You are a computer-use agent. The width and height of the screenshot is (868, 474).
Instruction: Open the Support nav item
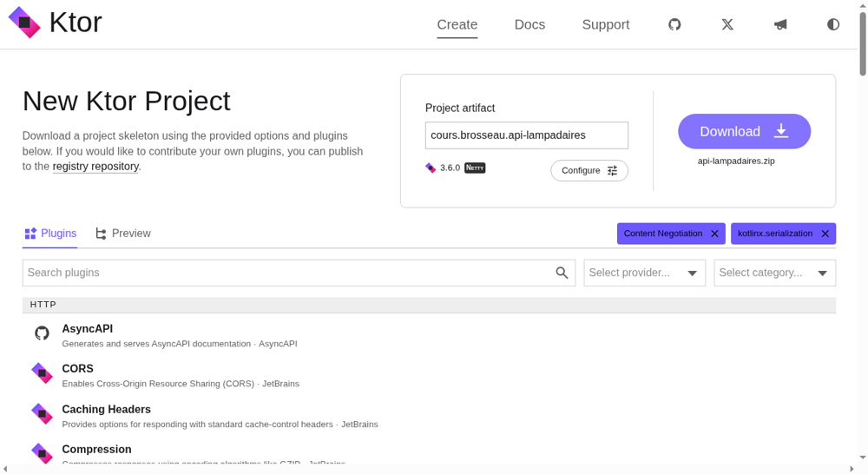606,24
